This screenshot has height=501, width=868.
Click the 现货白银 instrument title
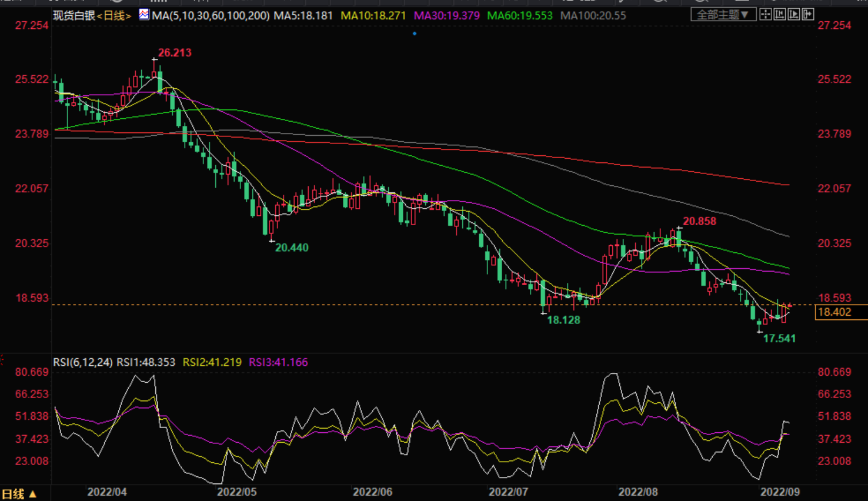[74, 16]
